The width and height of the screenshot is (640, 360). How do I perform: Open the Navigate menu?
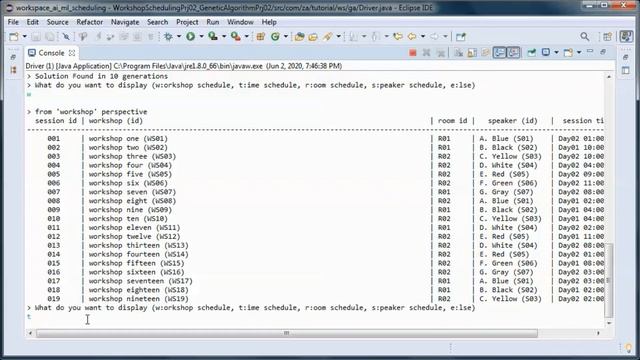coord(125,22)
